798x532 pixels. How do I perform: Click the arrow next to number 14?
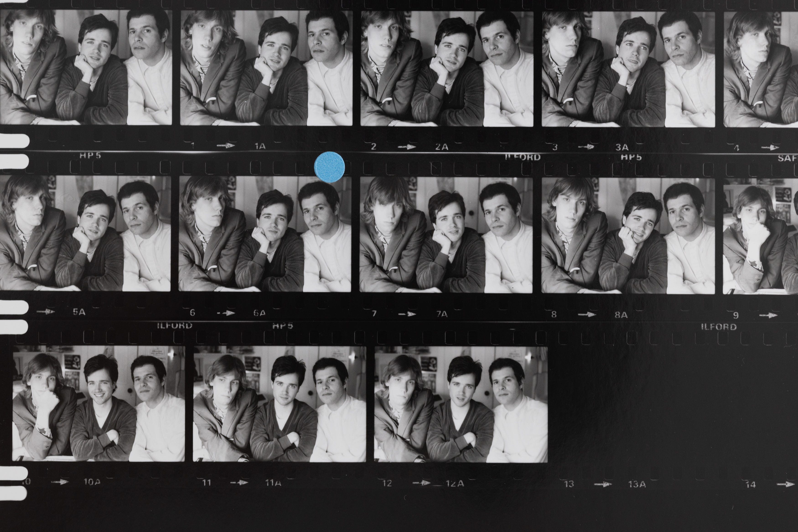coord(786,485)
